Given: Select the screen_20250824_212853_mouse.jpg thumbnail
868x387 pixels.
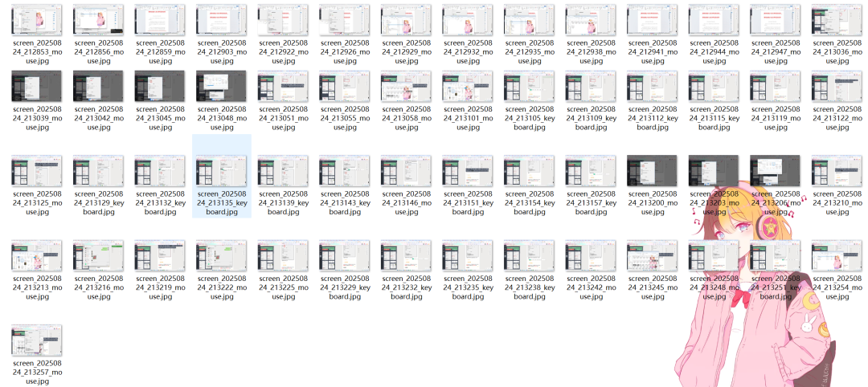Looking at the screenshot, I should click(x=37, y=20).
